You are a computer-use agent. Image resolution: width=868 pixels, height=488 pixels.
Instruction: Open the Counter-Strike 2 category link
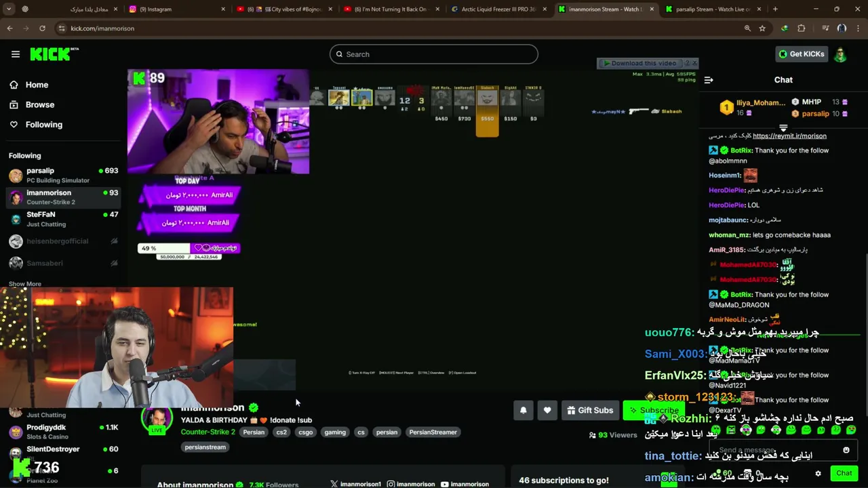208,432
